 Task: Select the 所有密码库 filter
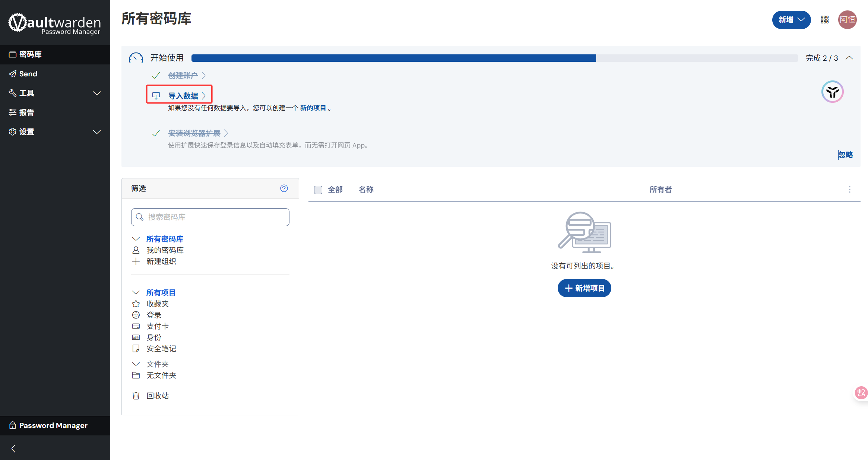point(165,239)
